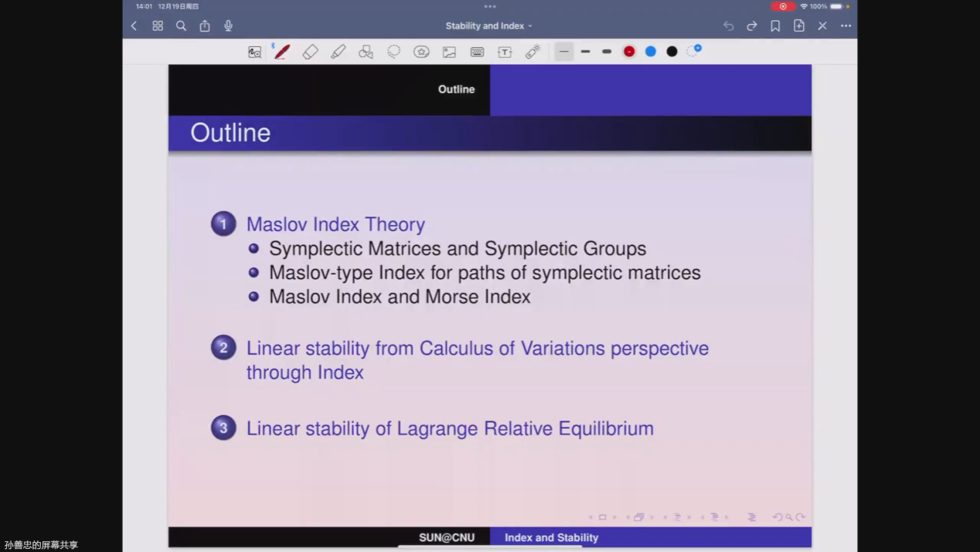Toggle bookmark for this page
980x552 pixels.
click(775, 26)
